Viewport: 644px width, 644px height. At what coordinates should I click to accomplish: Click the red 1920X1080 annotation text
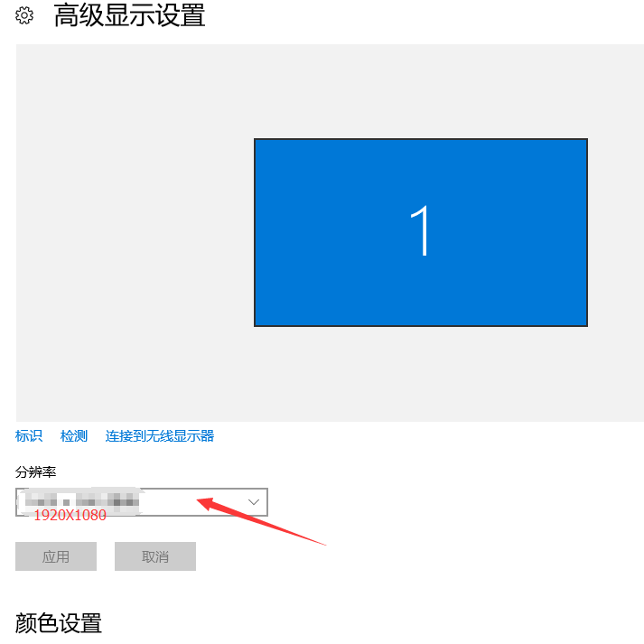click(x=70, y=515)
